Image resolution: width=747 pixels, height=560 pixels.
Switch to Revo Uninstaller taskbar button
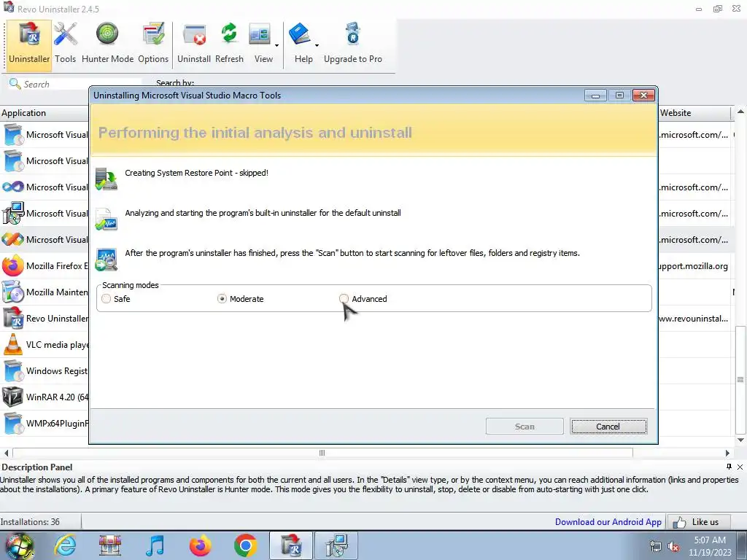(291, 545)
